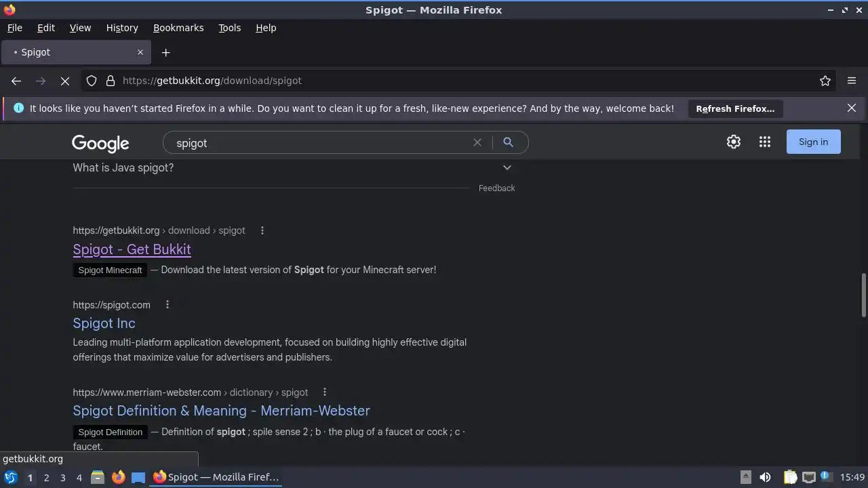Open options menu for getbukkit.org result
The height and width of the screenshot is (488, 868).
262,230
